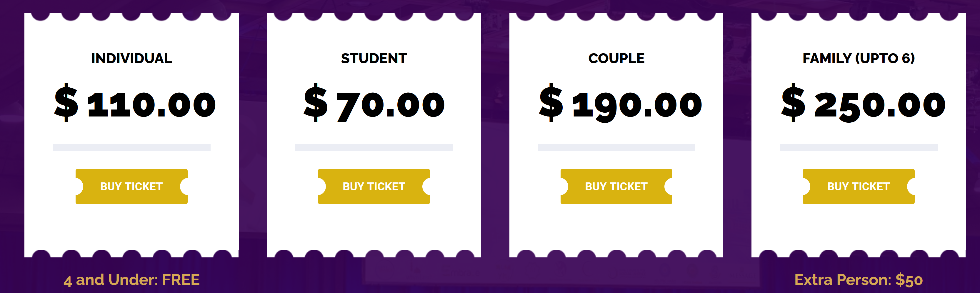Buy the Family ticket
The image size is (980, 293).
point(858,187)
